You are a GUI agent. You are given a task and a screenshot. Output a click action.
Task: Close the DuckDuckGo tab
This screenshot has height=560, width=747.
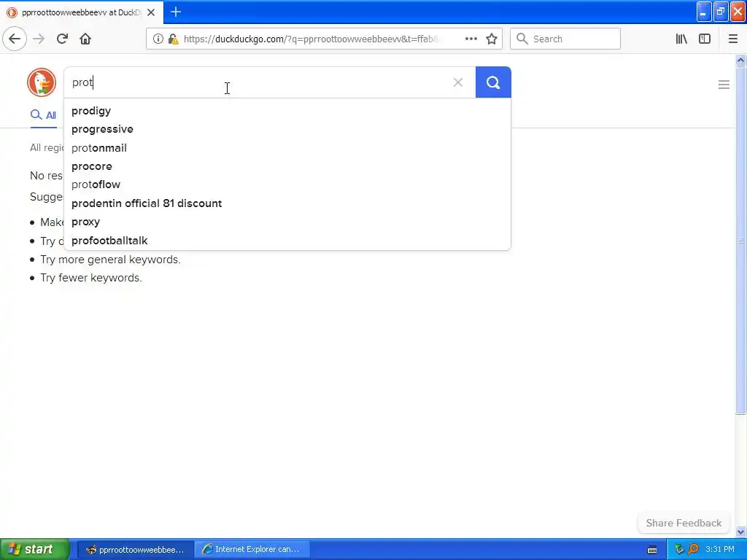tap(151, 12)
